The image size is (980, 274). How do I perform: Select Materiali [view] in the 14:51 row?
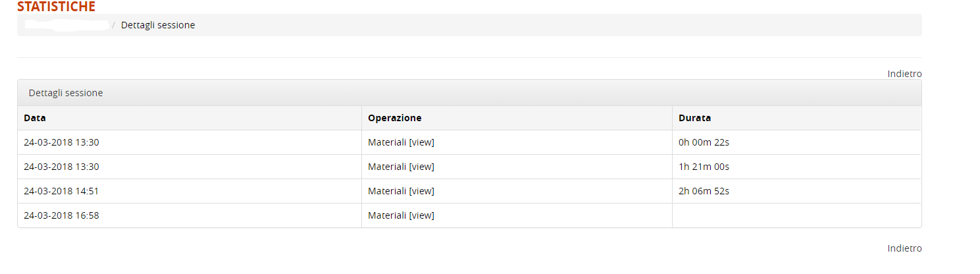(401, 191)
